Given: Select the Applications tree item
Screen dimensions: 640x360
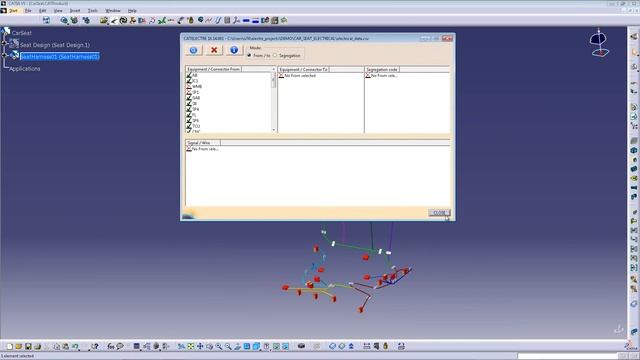Looking at the screenshot, I should 24,69.
